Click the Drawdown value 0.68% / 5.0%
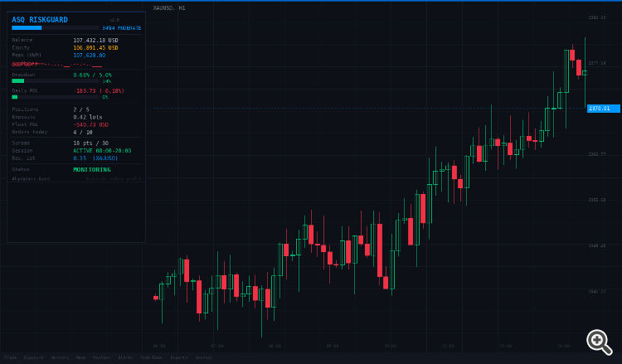 (92, 75)
